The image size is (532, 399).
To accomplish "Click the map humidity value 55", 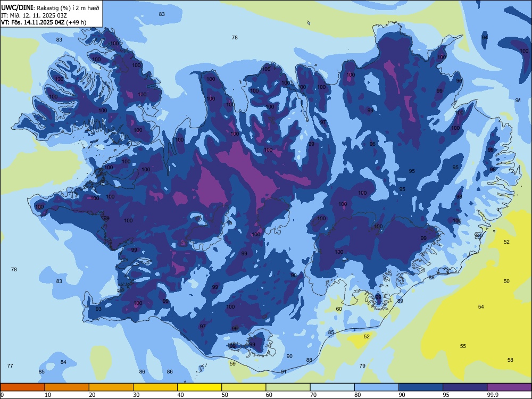I will [x=463, y=346].
